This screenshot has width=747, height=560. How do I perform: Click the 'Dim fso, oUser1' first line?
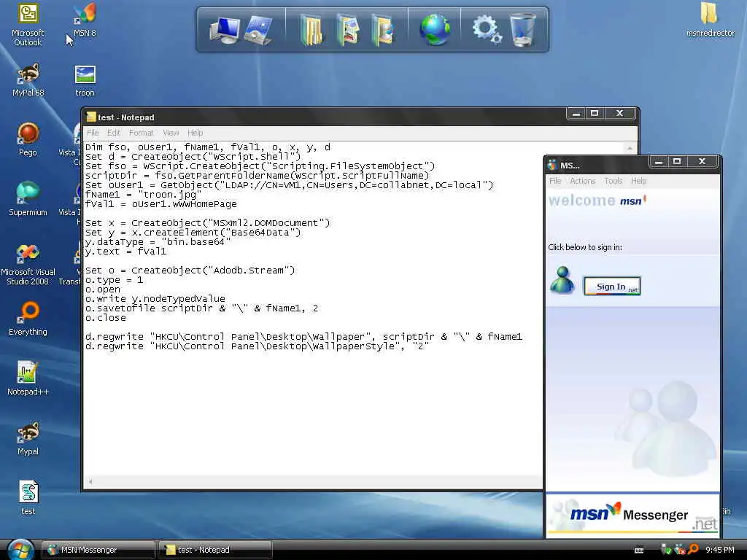pos(207,147)
